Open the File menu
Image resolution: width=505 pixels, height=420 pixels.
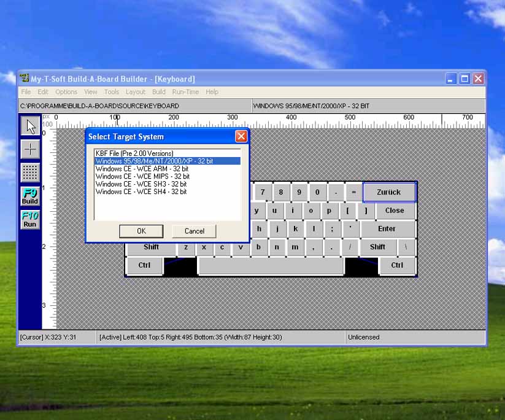(26, 92)
